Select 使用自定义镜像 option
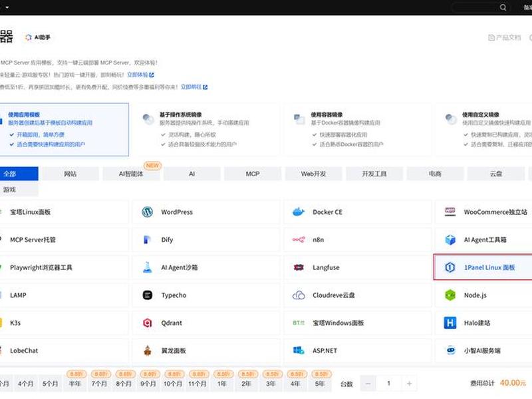 484,130
